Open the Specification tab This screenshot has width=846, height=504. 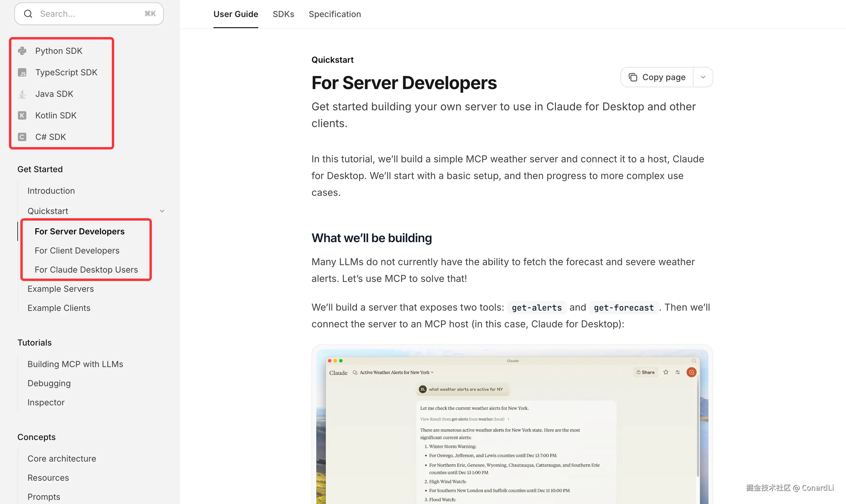click(x=335, y=14)
